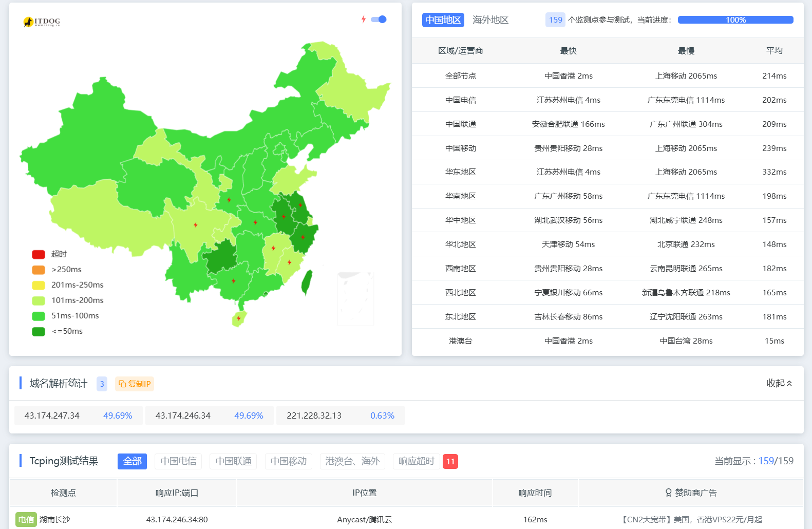Open the CN2大宽带 sponsor ad link
The image size is (812, 529).
tap(691, 519)
